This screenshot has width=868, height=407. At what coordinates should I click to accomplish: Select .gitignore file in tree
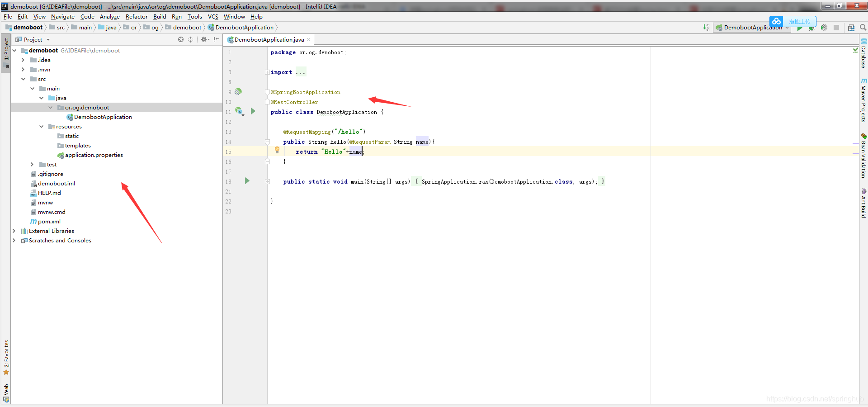tap(47, 174)
